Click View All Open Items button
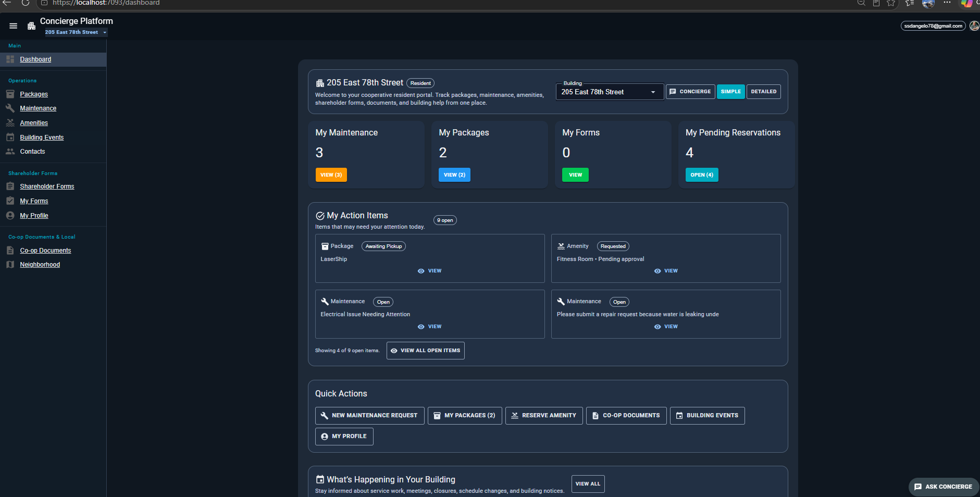The width and height of the screenshot is (980, 497). [x=425, y=351]
